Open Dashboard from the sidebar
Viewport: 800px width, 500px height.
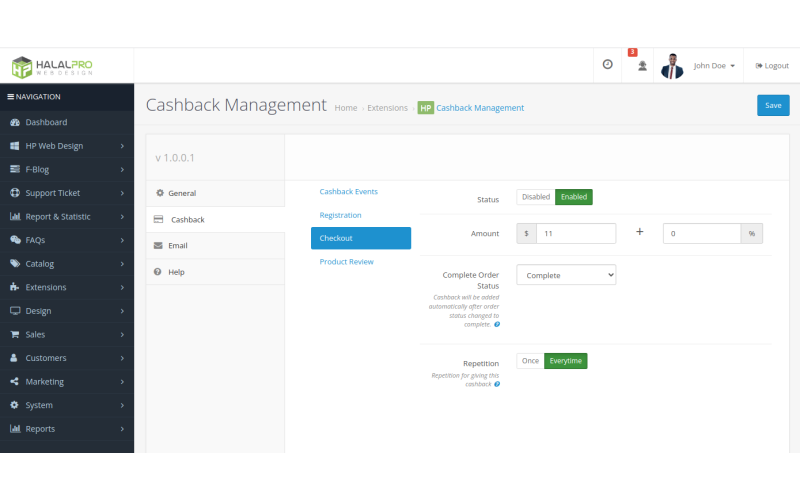(x=67, y=122)
